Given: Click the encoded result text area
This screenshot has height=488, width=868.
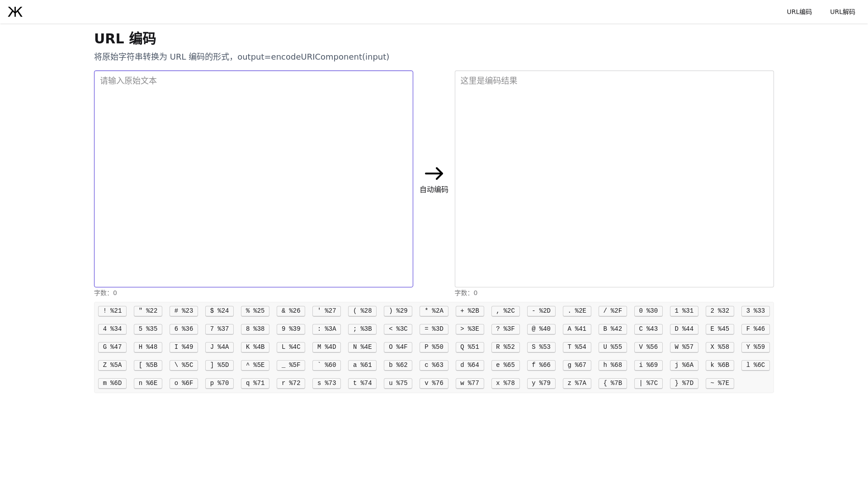Looking at the screenshot, I should [614, 178].
